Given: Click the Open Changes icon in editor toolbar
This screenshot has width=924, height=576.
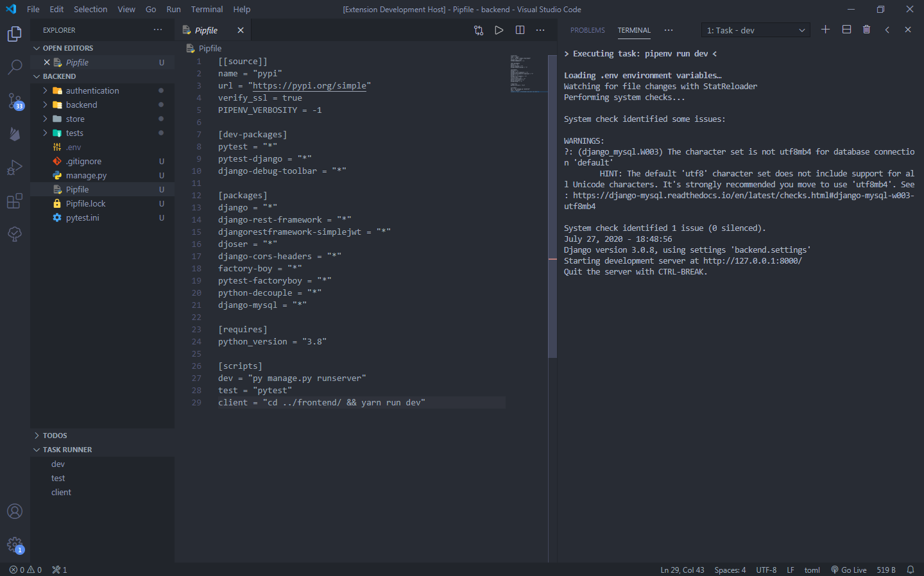Looking at the screenshot, I should pyautogui.click(x=479, y=30).
